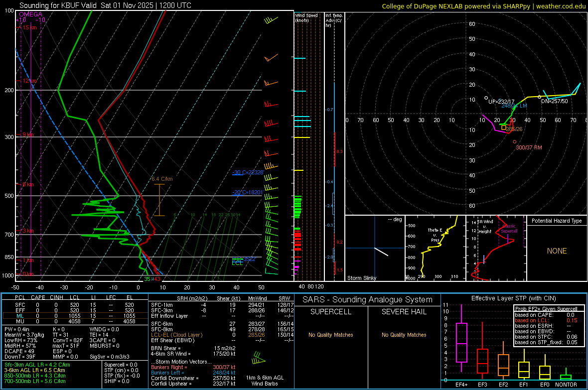Click the 'UP=232/17' hodograph label

[501, 102]
